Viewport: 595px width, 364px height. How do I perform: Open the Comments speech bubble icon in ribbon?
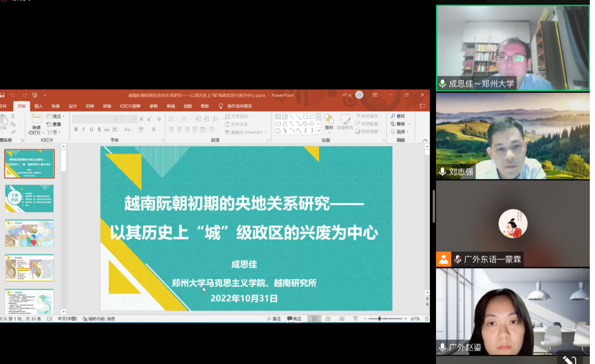point(422,106)
